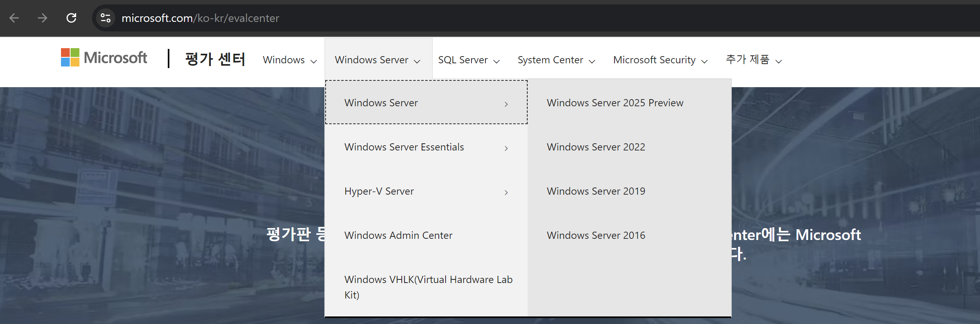Open Windows Admin Center menu entry
980x324 pixels.
[x=426, y=235]
